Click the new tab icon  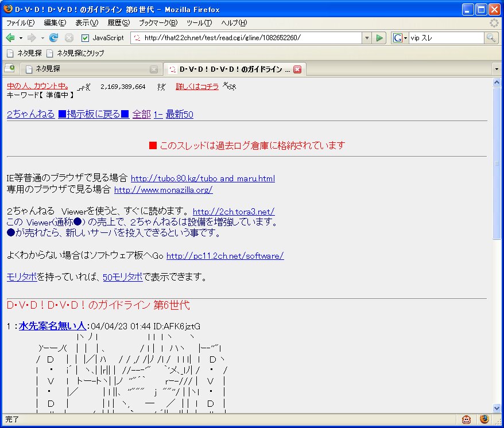coord(10,68)
